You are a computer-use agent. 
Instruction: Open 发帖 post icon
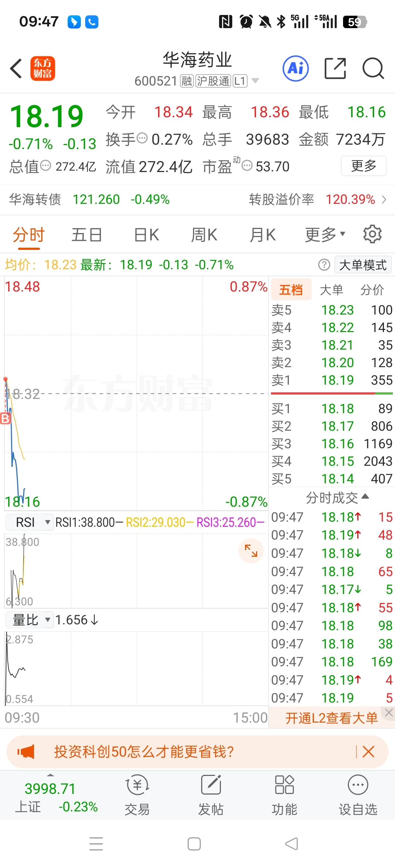point(211,795)
